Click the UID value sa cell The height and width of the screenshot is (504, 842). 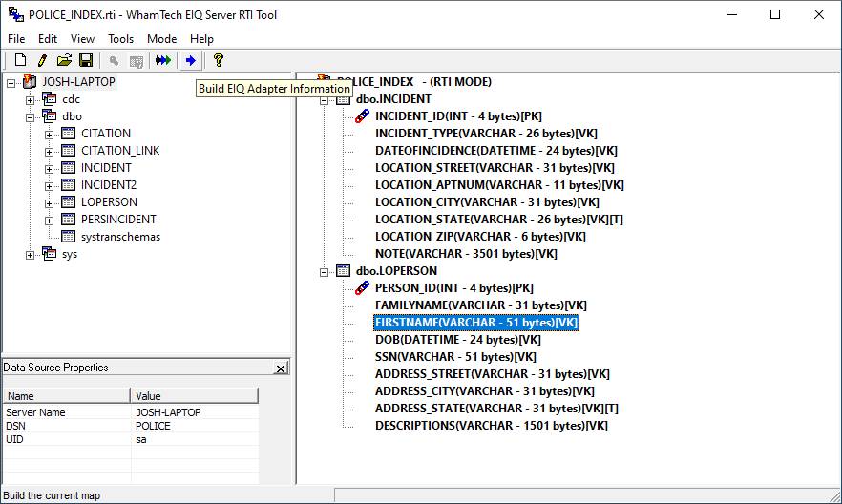click(x=195, y=439)
